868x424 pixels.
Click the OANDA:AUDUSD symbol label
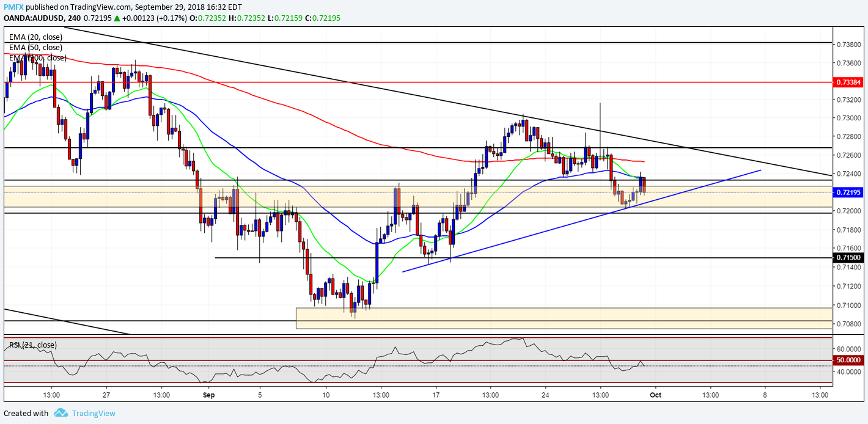(x=34, y=18)
